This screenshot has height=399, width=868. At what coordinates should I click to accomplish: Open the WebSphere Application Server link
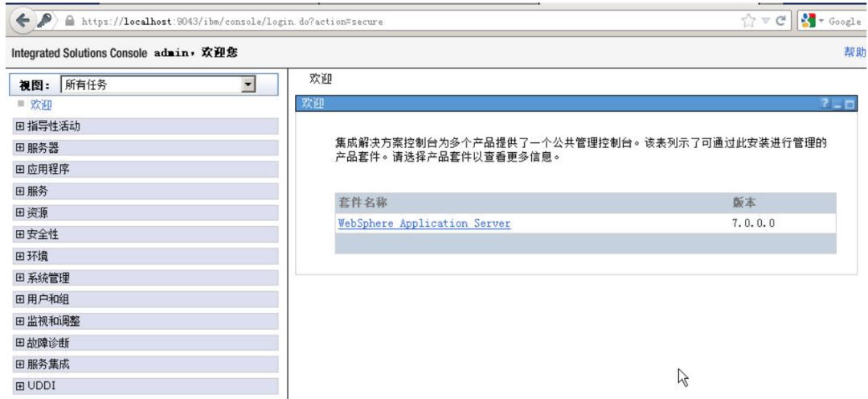pos(424,224)
